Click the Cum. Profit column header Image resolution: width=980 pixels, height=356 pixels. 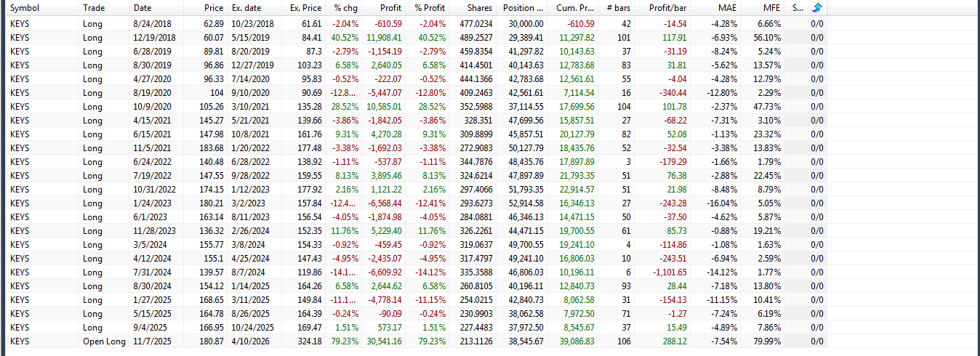click(575, 9)
